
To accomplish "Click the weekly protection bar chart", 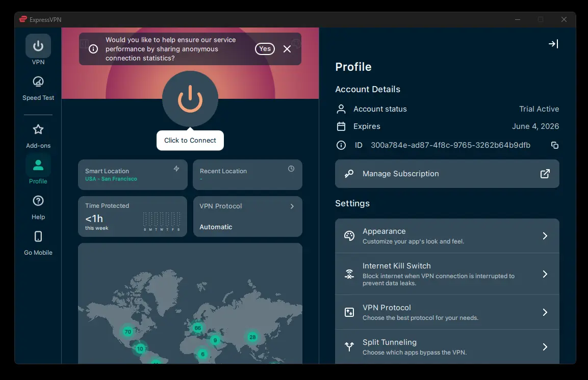I will point(162,221).
